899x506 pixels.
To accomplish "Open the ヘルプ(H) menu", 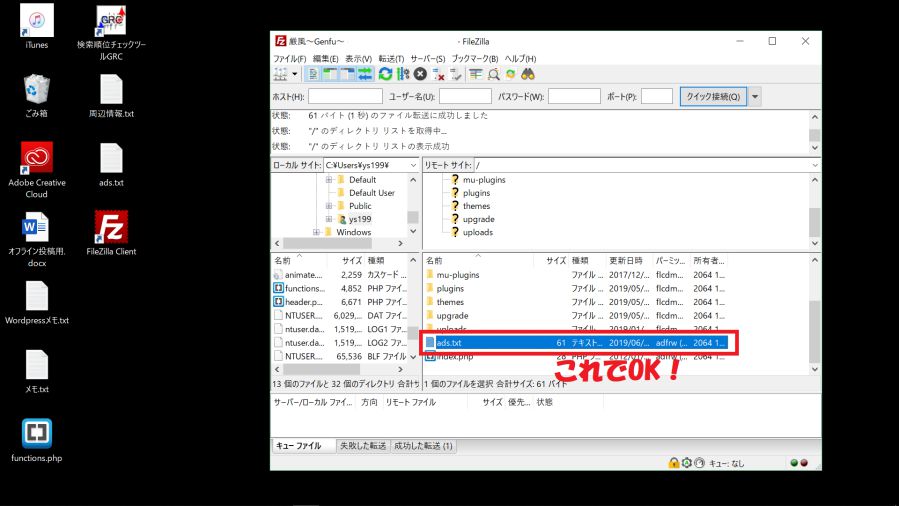I will click(x=520, y=58).
